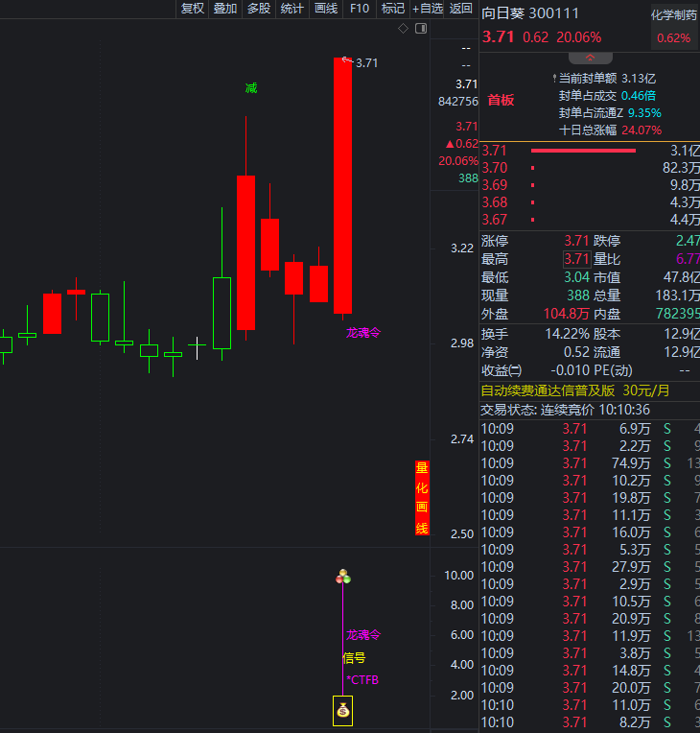This screenshot has width=700, height=733.
Task: Click the 20.06% change in header
Action: [578, 37]
